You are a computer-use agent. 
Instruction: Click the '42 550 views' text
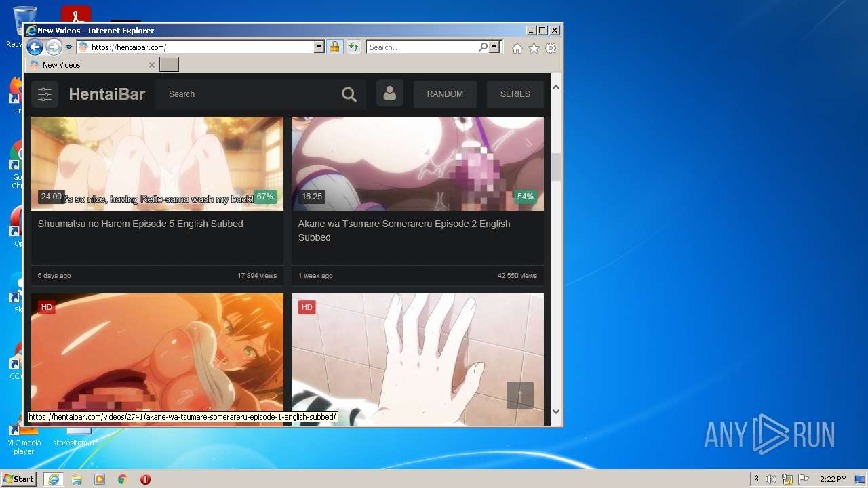coord(517,276)
